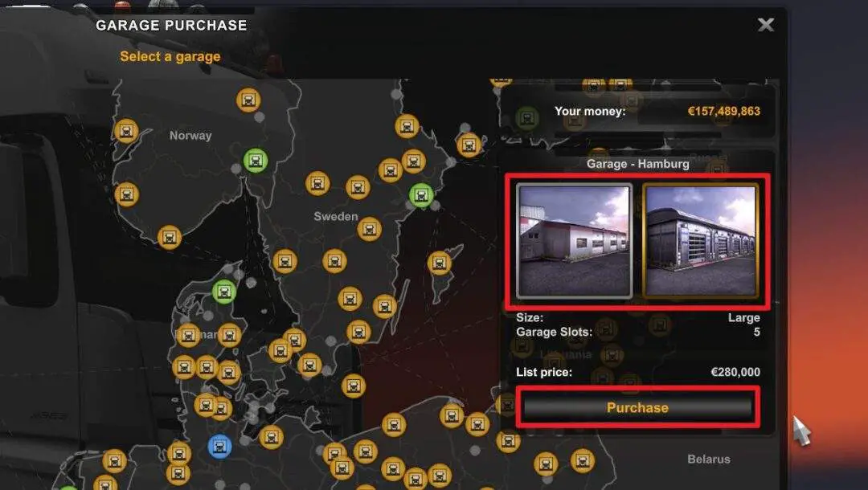Select the green garage icon in Norway
868x490 pixels.
click(256, 161)
